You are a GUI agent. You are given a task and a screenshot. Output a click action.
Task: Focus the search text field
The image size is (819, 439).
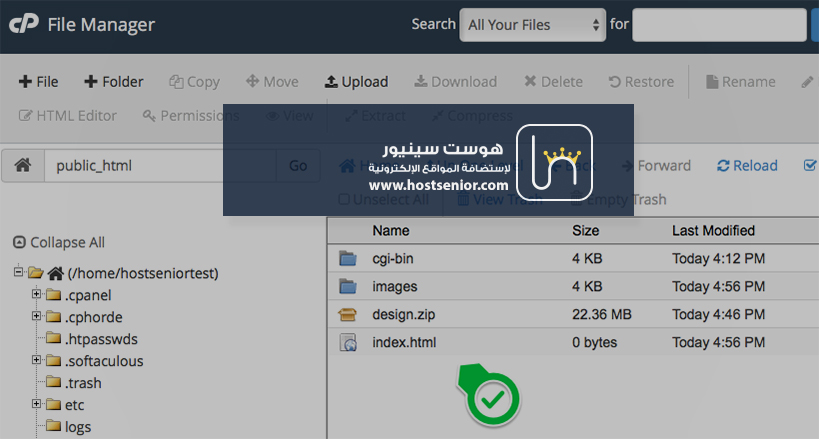(719, 25)
